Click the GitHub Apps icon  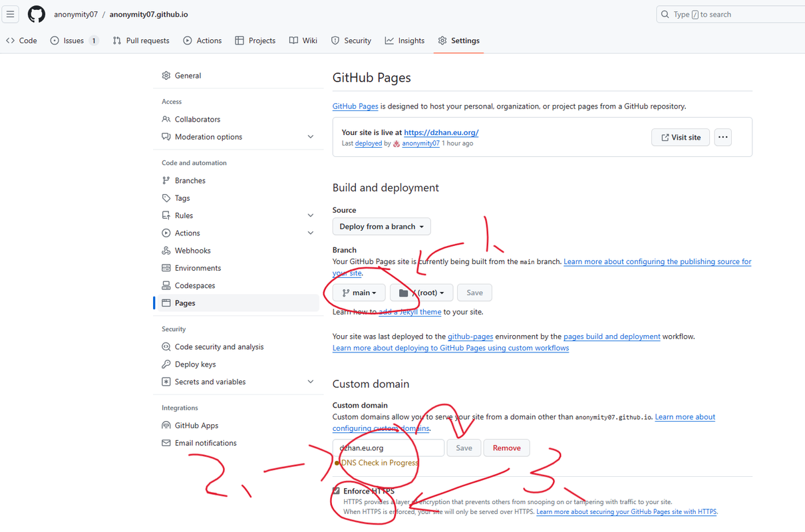tap(166, 426)
